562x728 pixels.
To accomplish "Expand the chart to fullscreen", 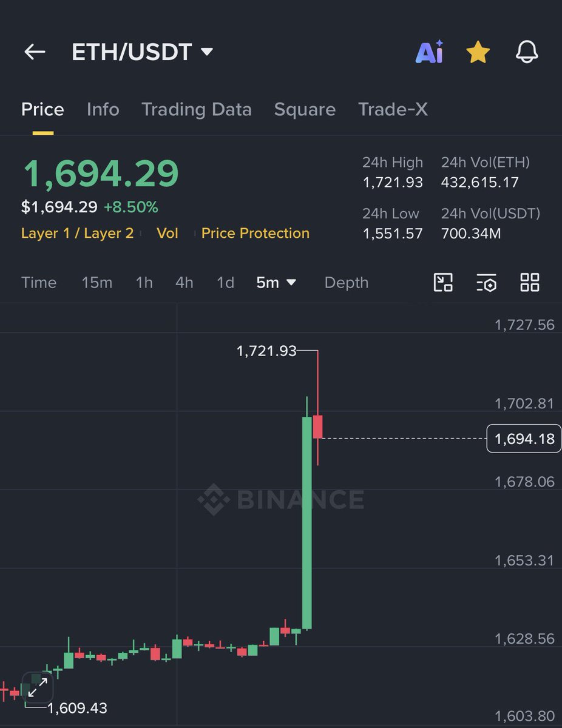I will point(38,687).
